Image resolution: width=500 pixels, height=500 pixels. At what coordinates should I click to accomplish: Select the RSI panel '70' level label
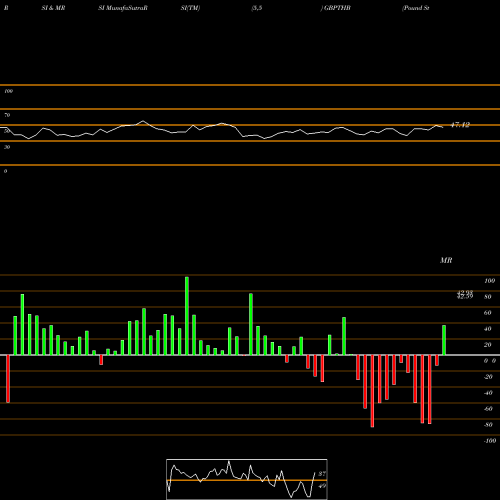pos(7,115)
